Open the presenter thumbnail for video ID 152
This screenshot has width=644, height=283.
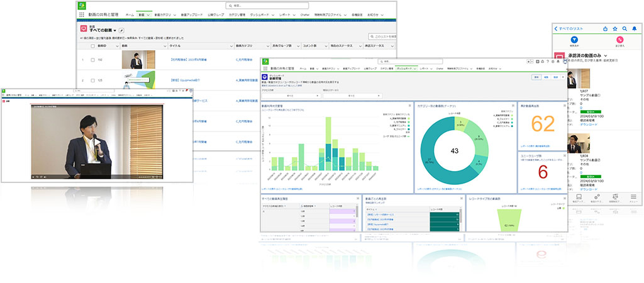138,60
